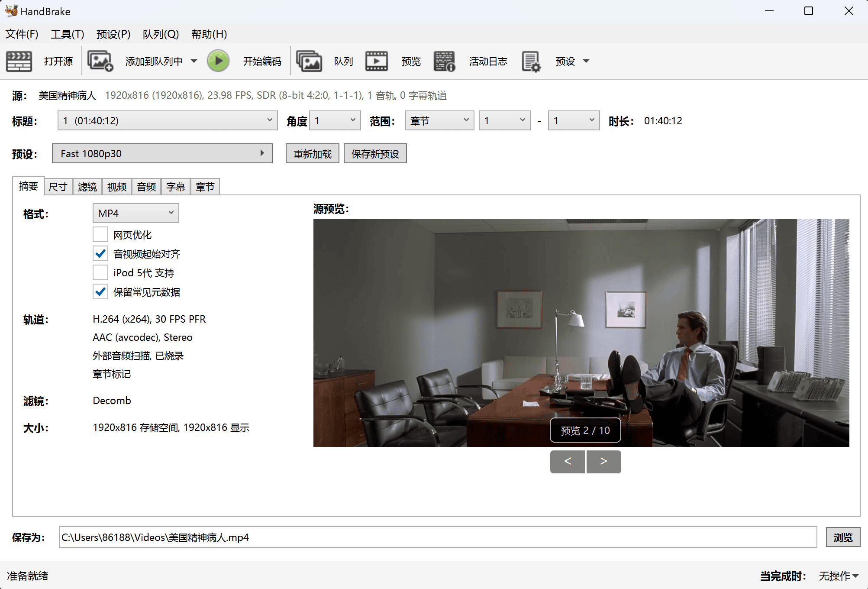Click the 保存新预设 button
The width and height of the screenshot is (868, 589).
click(375, 154)
